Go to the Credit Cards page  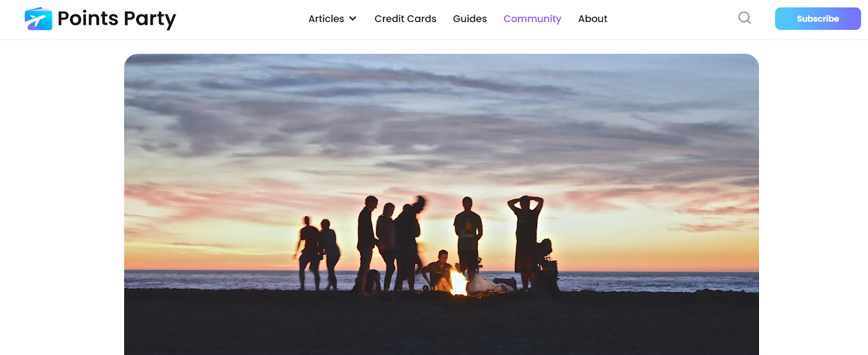tap(405, 18)
